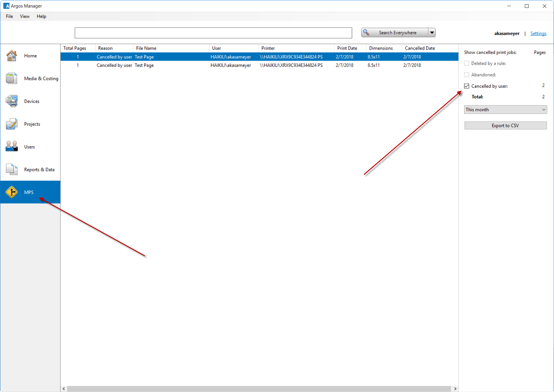Open the Settings link
The width and height of the screenshot is (554, 392).
click(538, 33)
